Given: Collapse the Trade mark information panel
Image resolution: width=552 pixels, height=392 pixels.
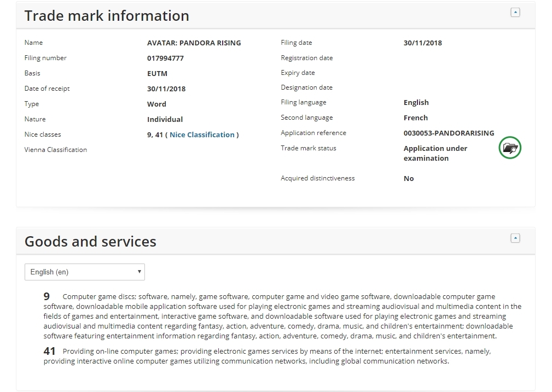Looking at the screenshot, I should click(515, 13).
